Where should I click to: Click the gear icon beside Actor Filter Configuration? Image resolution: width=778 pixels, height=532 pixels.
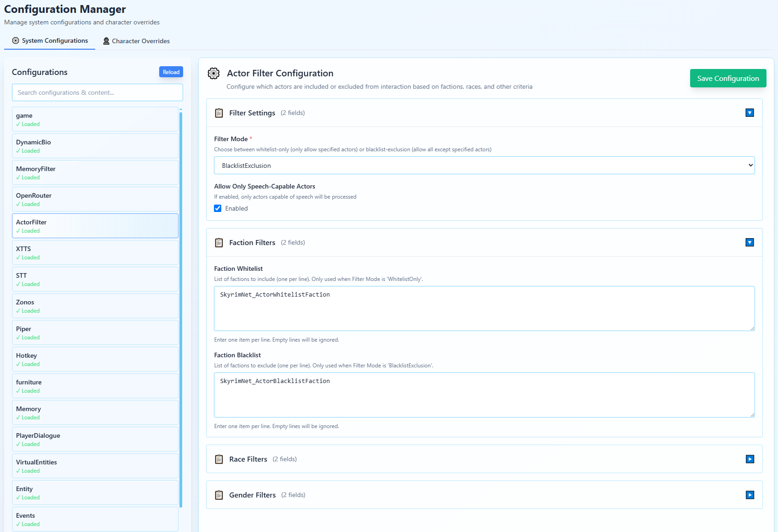(x=213, y=74)
